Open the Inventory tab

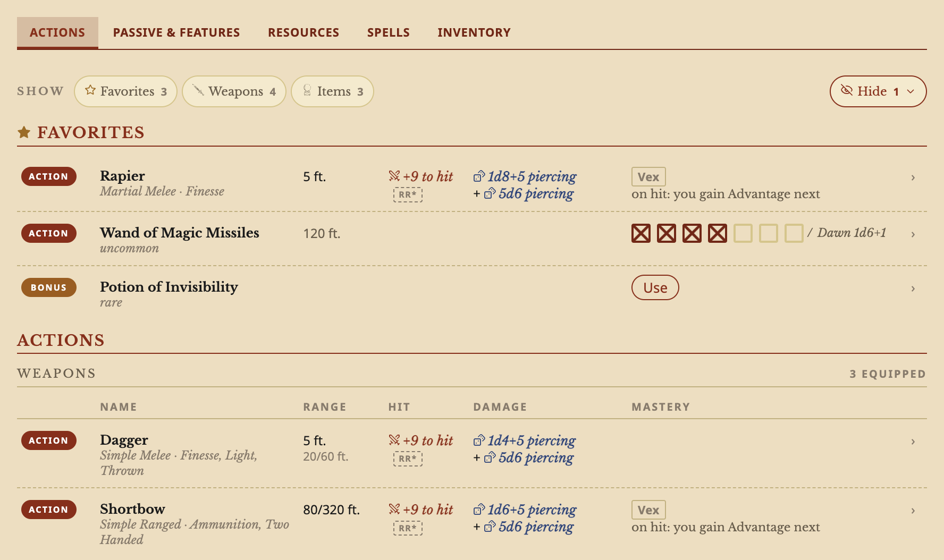pos(474,32)
